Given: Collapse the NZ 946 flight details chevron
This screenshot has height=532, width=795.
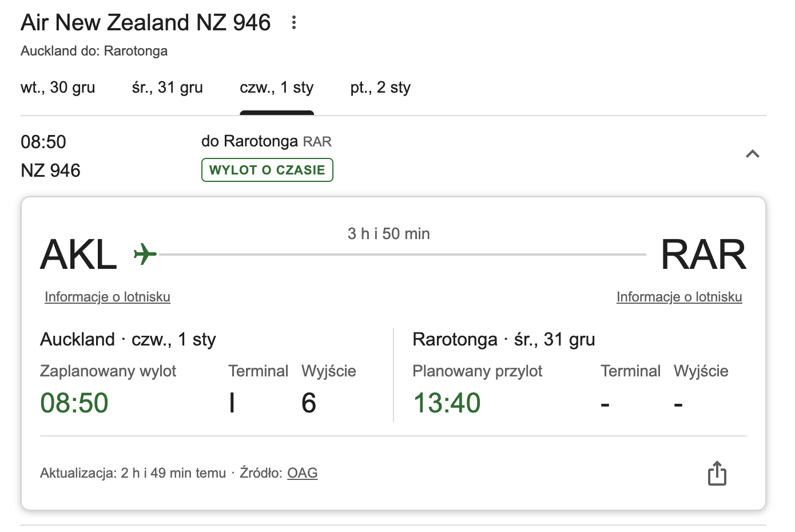Looking at the screenshot, I should point(753,154).
